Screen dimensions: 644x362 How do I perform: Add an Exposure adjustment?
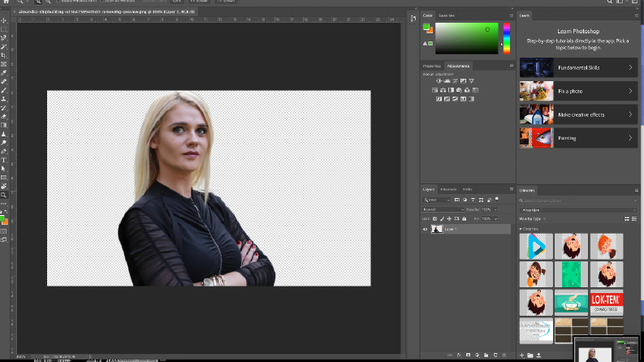tap(463, 81)
